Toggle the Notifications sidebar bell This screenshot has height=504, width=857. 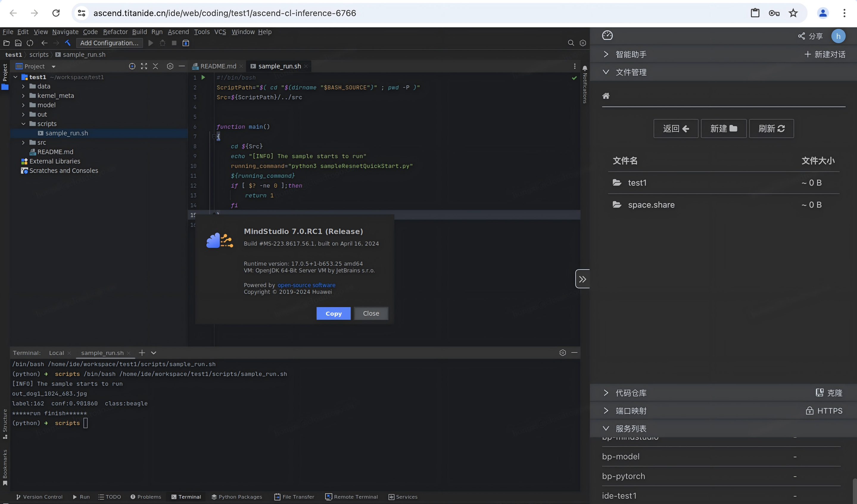point(585,68)
